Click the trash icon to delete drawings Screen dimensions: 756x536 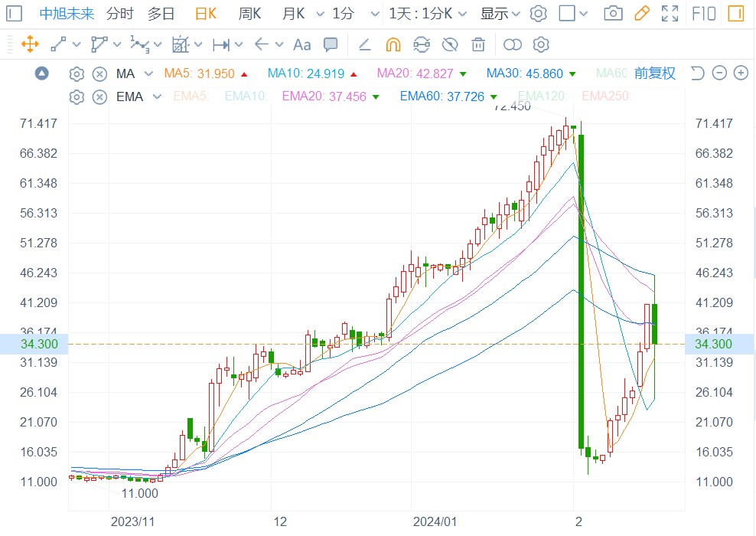tap(478, 44)
